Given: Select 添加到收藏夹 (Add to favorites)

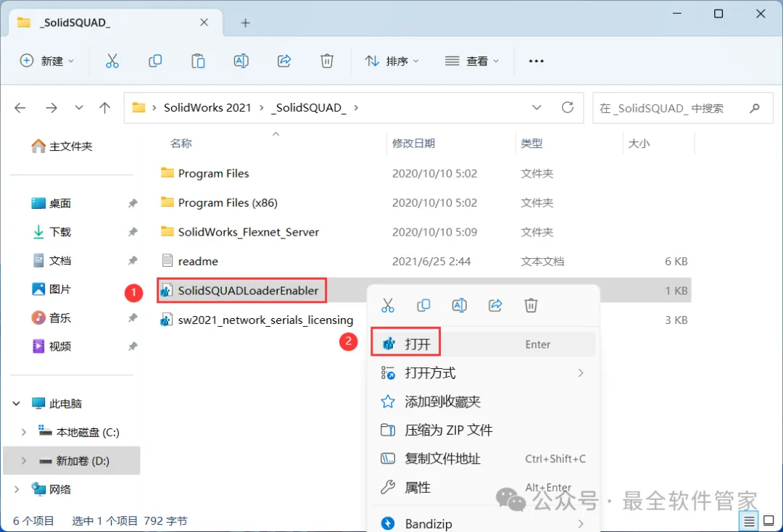Looking at the screenshot, I should click(483, 402).
